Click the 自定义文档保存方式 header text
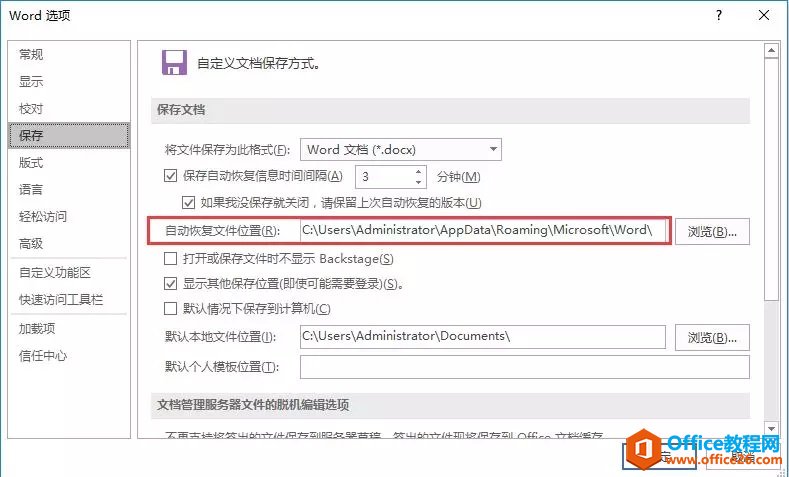Viewport: 789px width, 477px height. (x=259, y=63)
